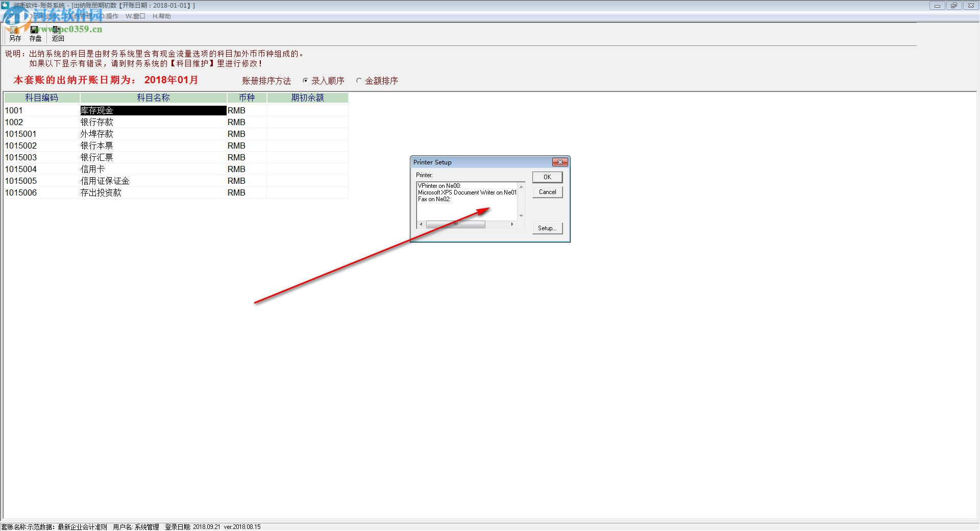
Task: Select the 外埠存款 account name cell
Action: point(153,134)
